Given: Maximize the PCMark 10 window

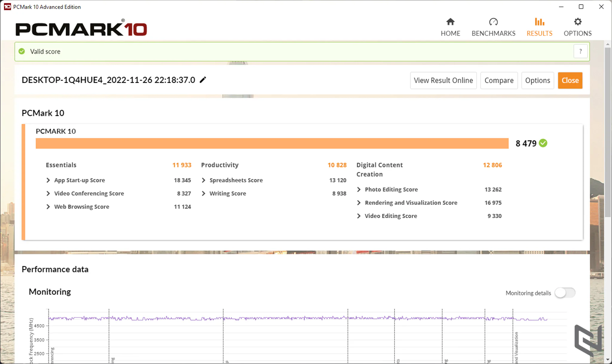Looking at the screenshot, I should click(581, 7).
